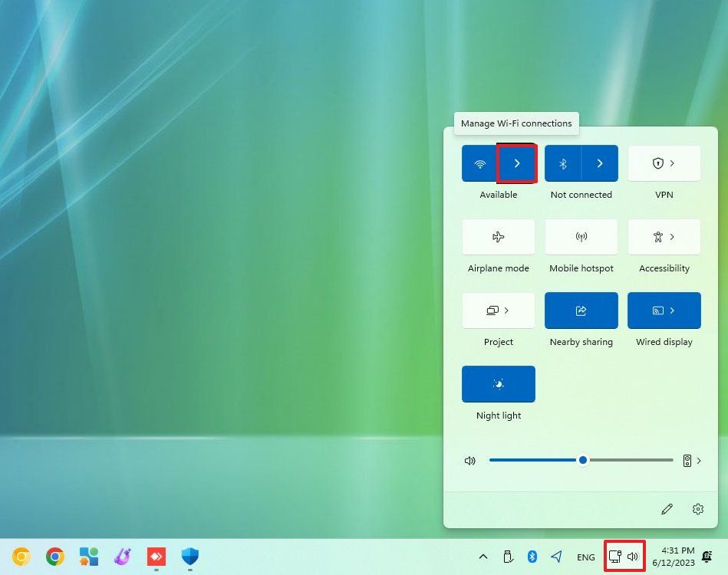Toggle Airplane mode off or on
The width and height of the screenshot is (728, 575).
click(x=498, y=236)
